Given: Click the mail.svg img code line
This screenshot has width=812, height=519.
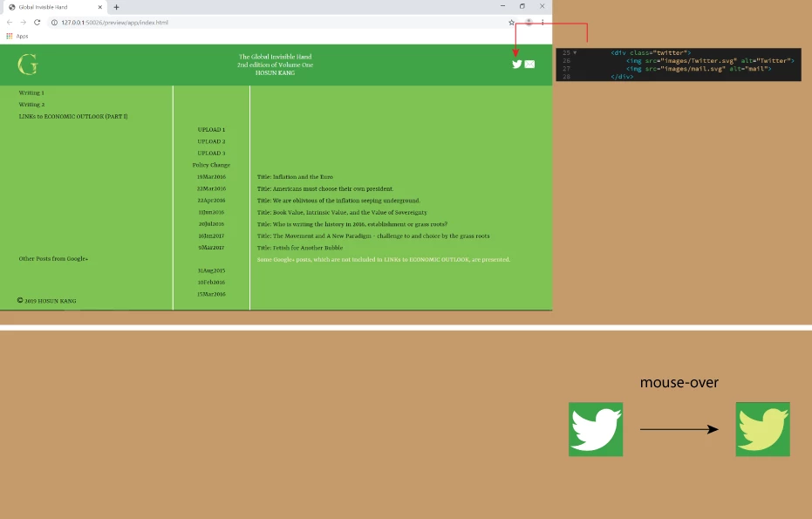Looking at the screenshot, I should pos(699,68).
